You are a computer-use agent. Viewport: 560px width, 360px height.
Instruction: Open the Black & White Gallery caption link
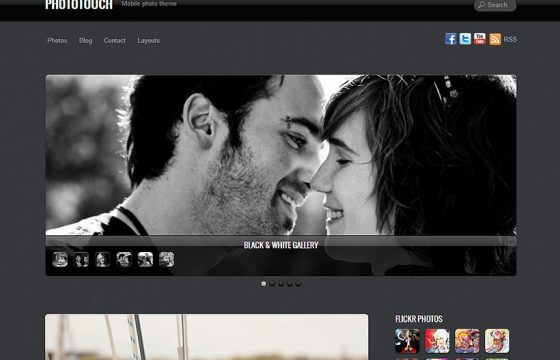click(x=281, y=245)
